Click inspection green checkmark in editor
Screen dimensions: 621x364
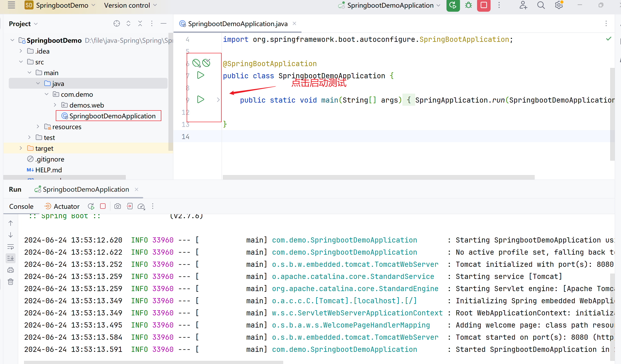(608, 39)
